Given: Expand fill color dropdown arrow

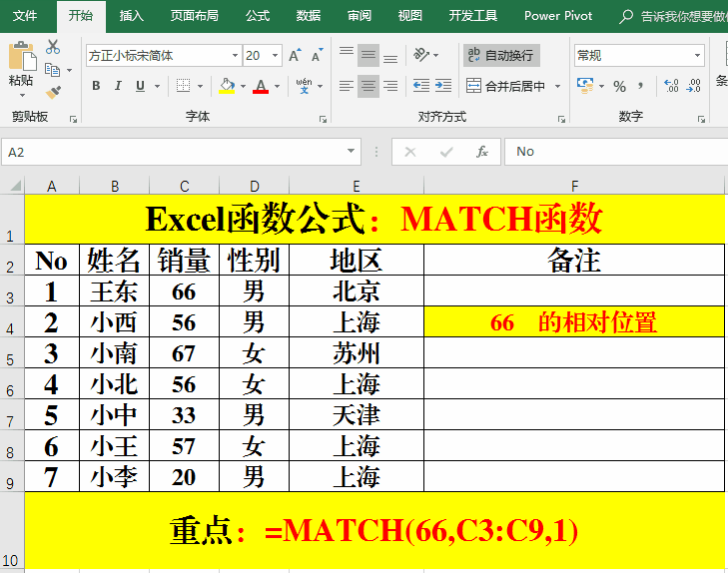Looking at the screenshot, I should tap(243, 86).
